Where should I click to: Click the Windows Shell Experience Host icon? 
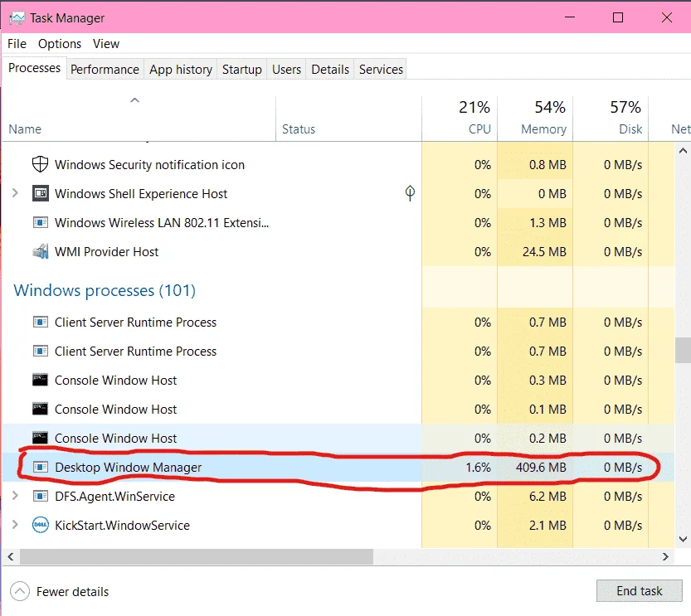[40, 193]
